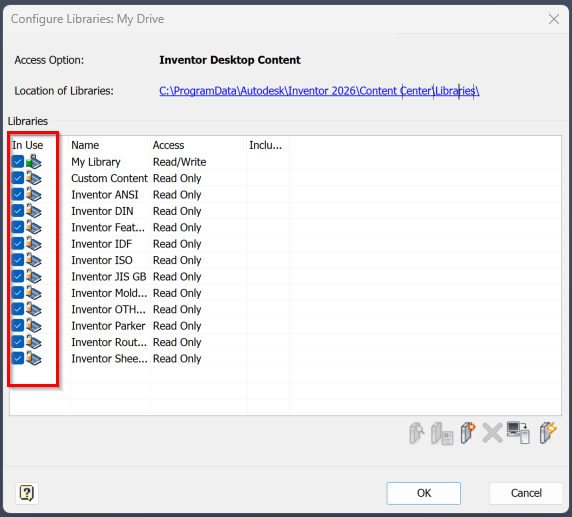Uncheck In Use for Custom Content

pyautogui.click(x=18, y=178)
